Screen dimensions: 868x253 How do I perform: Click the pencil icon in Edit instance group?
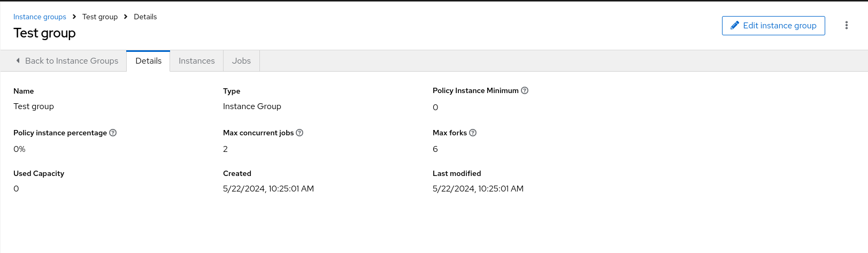(x=735, y=25)
